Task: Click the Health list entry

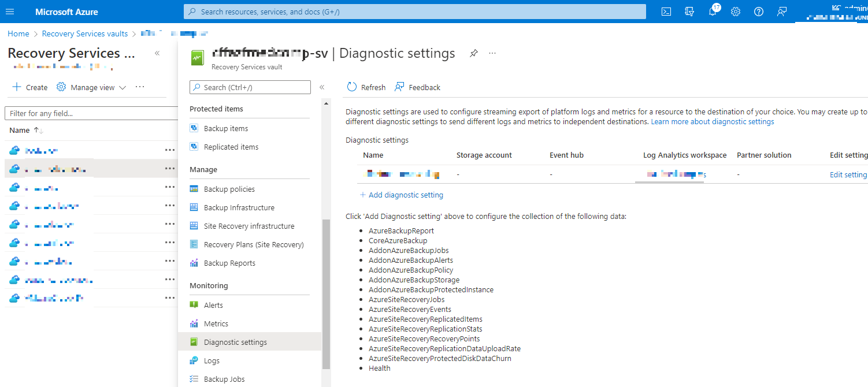Action: (380, 368)
